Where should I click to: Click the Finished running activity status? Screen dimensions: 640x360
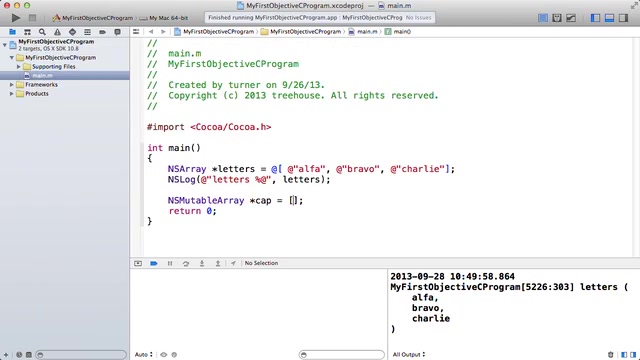click(320, 18)
